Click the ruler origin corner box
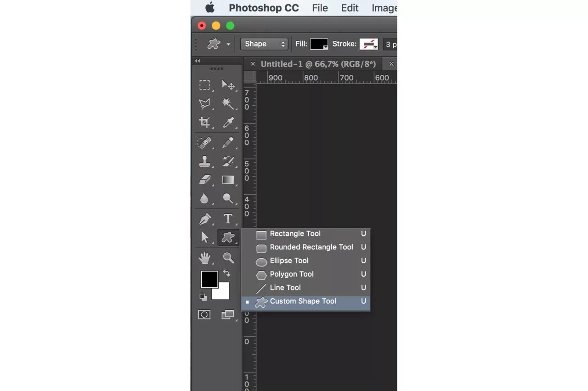This screenshot has width=588, height=391. tap(249, 77)
